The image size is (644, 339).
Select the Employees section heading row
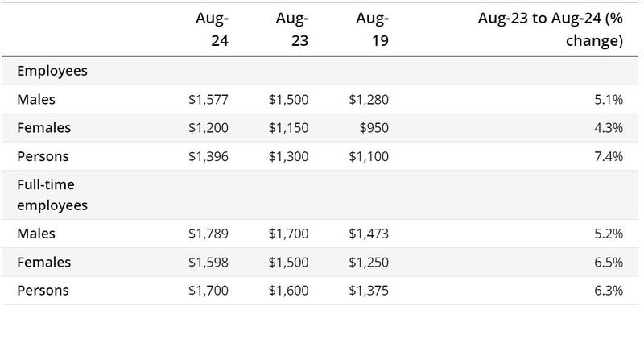pyautogui.click(x=52, y=71)
